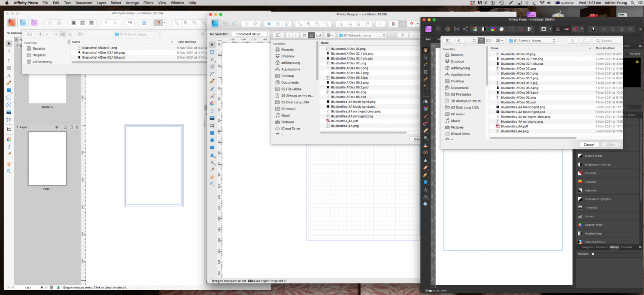The width and height of the screenshot is (644, 295).
Task: Click the Position slider in the History panel
Action: (x=593, y=254)
